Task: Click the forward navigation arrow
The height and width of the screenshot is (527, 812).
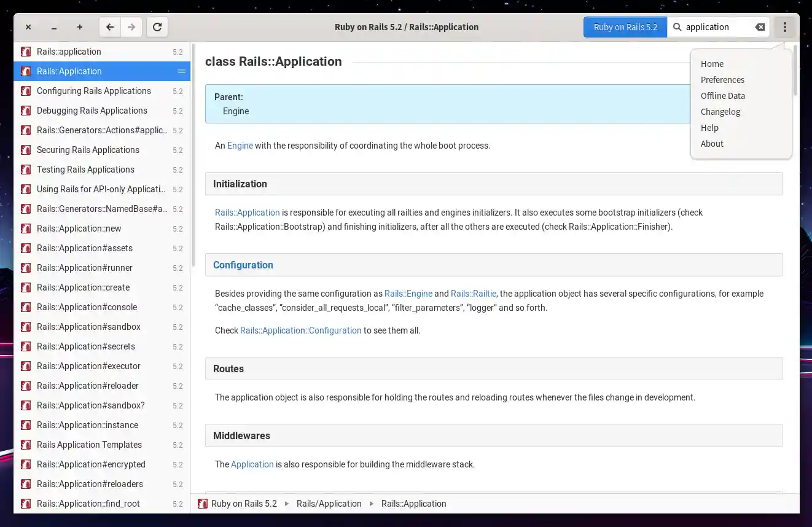Action: pyautogui.click(x=131, y=27)
